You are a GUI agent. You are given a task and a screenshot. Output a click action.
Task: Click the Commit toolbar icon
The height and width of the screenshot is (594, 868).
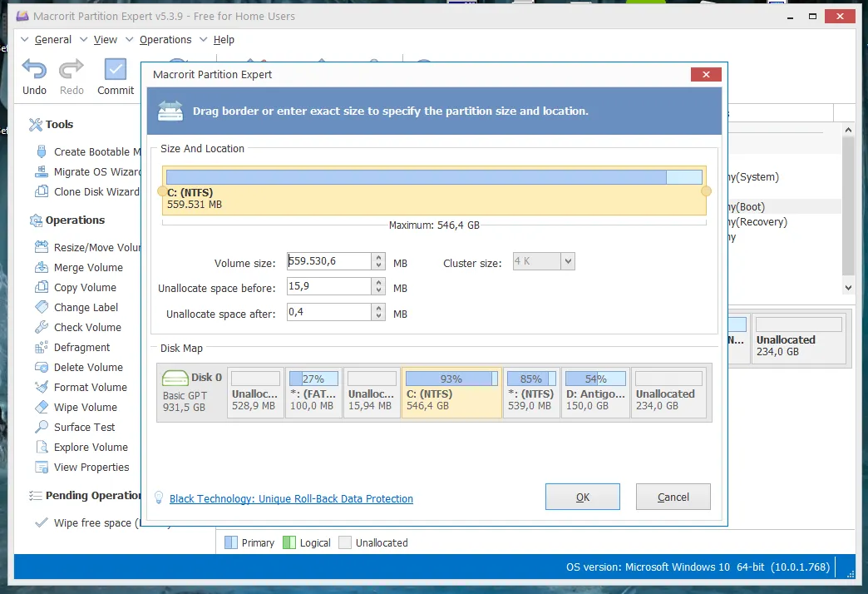(x=116, y=69)
